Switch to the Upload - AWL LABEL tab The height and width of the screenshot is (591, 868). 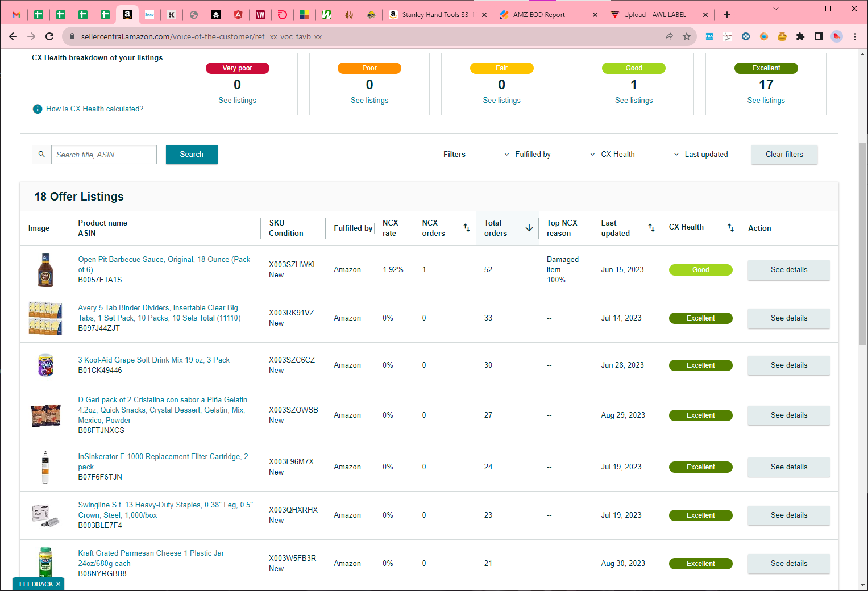coord(659,15)
